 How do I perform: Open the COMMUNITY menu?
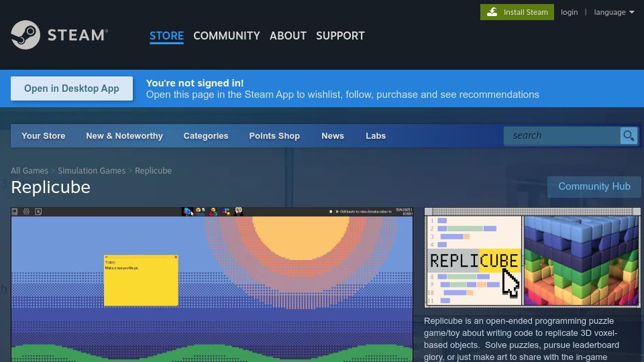point(226,36)
